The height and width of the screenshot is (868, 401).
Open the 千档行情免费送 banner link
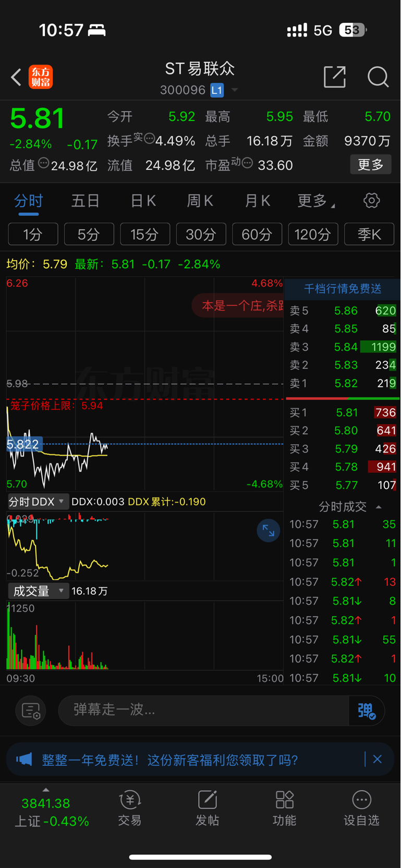click(x=343, y=289)
